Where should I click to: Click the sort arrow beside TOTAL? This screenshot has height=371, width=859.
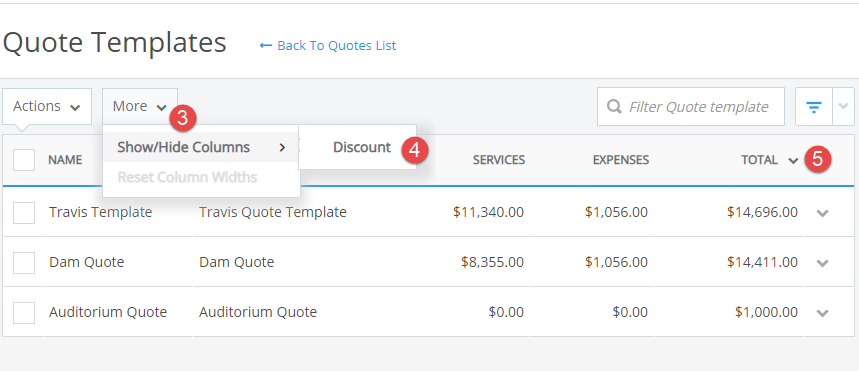(x=793, y=161)
